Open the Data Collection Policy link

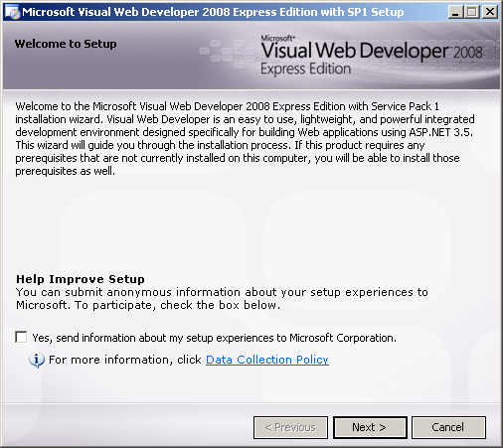pyautogui.click(x=267, y=360)
